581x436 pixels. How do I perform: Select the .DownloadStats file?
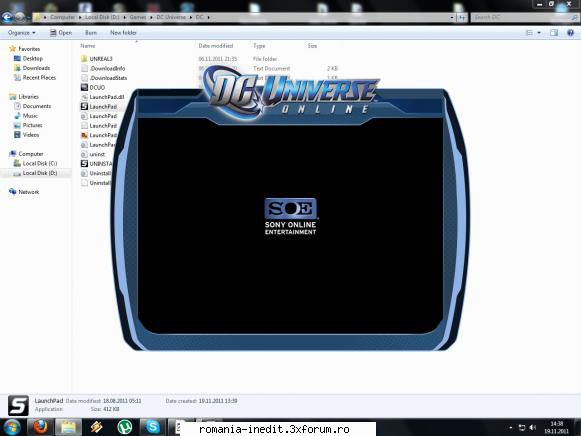click(104, 78)
